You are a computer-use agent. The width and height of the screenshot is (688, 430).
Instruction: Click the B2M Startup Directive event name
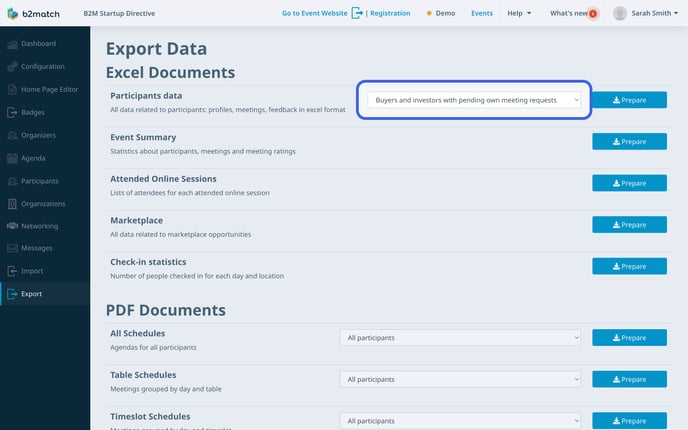point(119,14)
